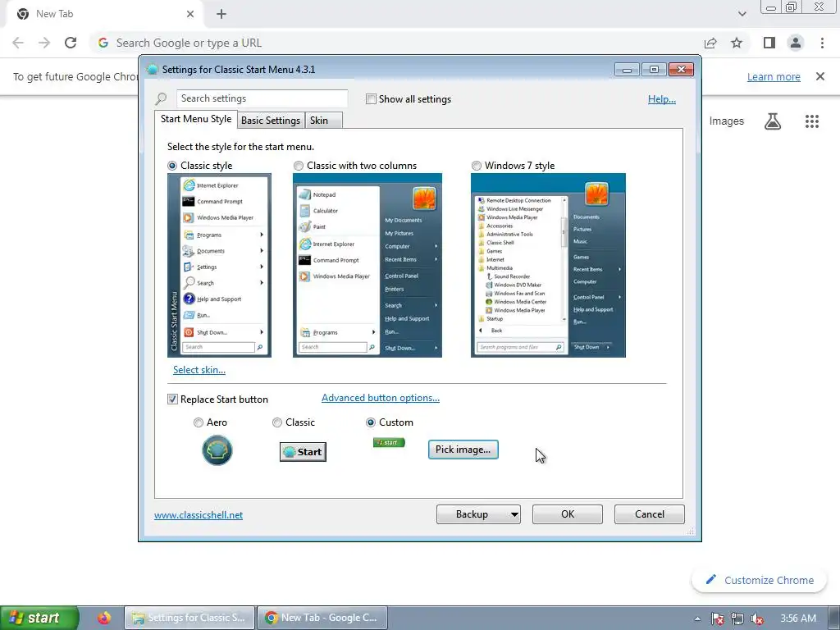
Task: Open Search Labs flask icon
Action: [773, 121]
